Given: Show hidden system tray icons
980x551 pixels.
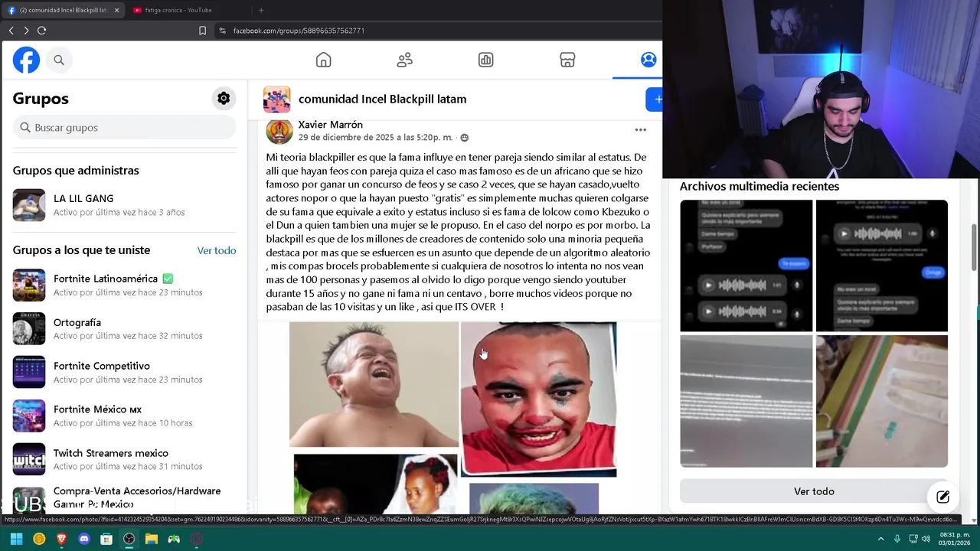Looking at the screenshot, I should coord(880,539).
